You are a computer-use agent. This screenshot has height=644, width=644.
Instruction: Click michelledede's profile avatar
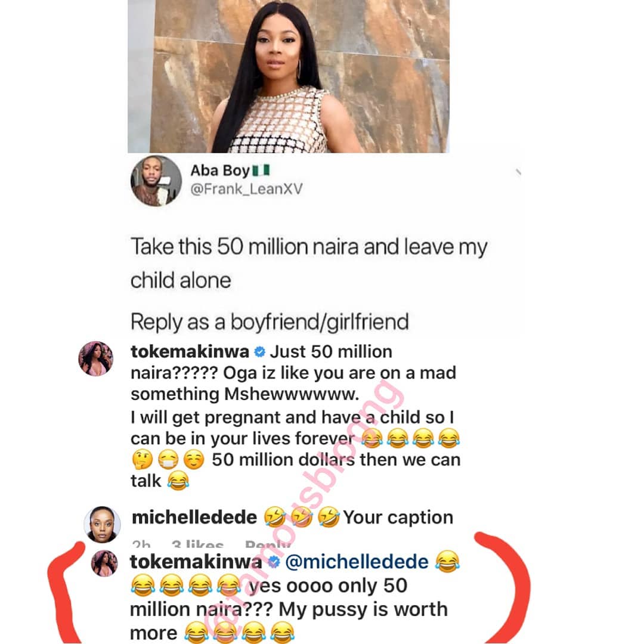click(x=102, y=524)
